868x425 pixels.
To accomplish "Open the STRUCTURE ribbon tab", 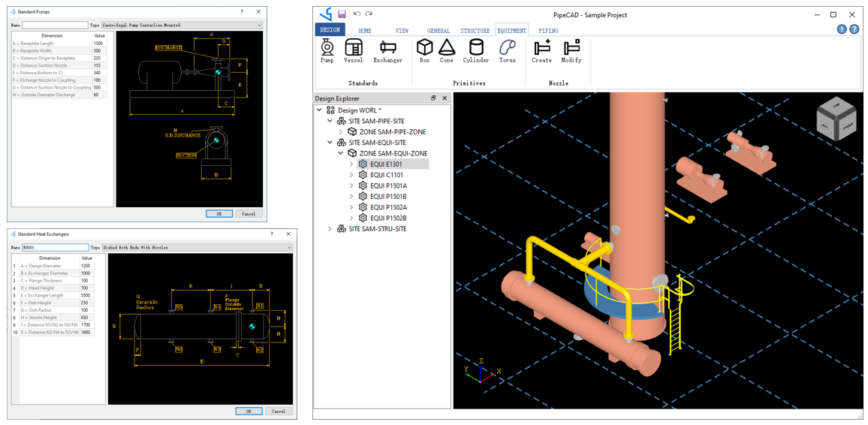I will [475, 31].
